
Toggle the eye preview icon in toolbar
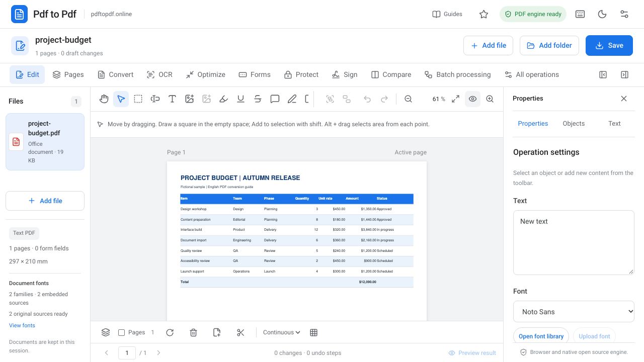pos(473,99)
